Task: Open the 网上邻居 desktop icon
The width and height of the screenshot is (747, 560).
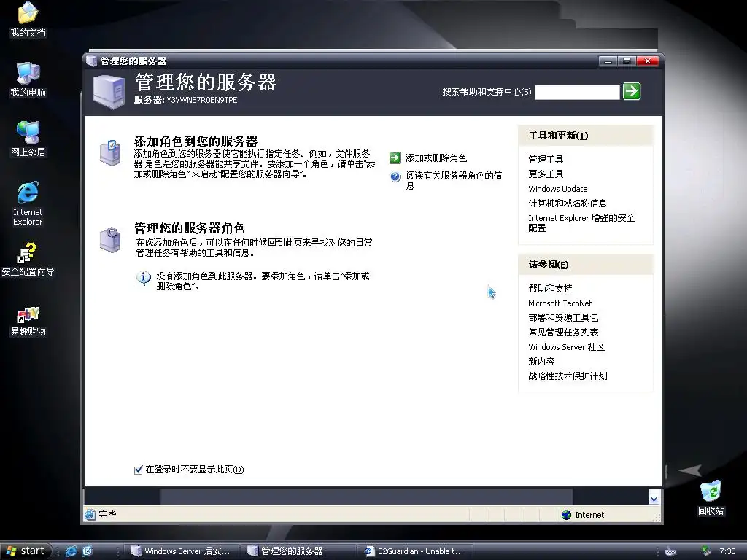Action: (x=28, y=139)
